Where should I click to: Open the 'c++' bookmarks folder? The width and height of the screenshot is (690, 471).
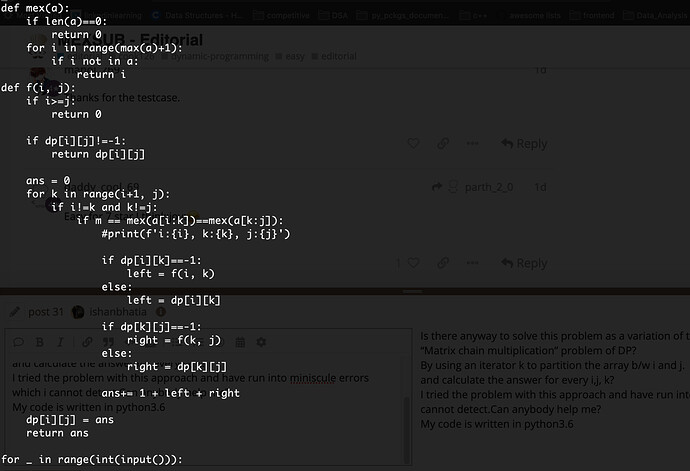pyautogui.click(x=473, y=15)
